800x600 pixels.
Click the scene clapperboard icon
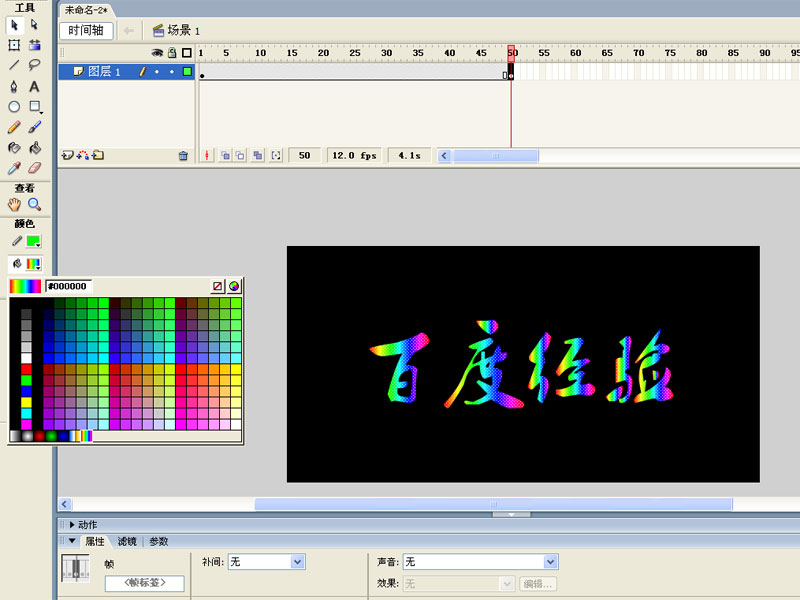click(x=158, y=31)
